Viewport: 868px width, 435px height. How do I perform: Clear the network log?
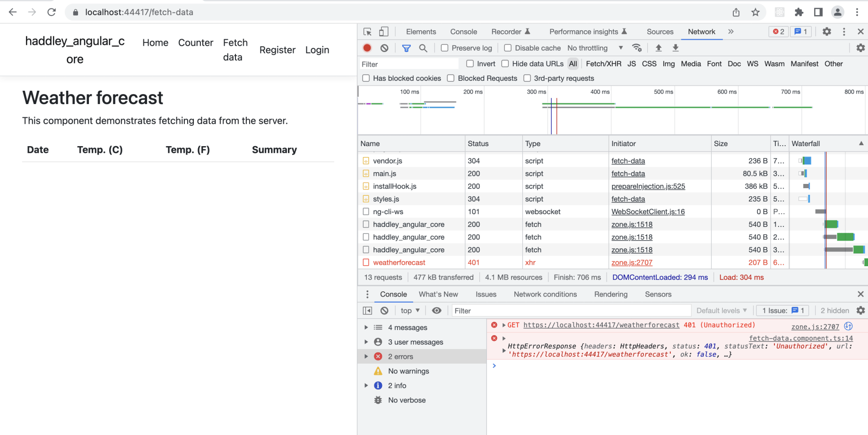pyautogui.click(x=384, y=48)
